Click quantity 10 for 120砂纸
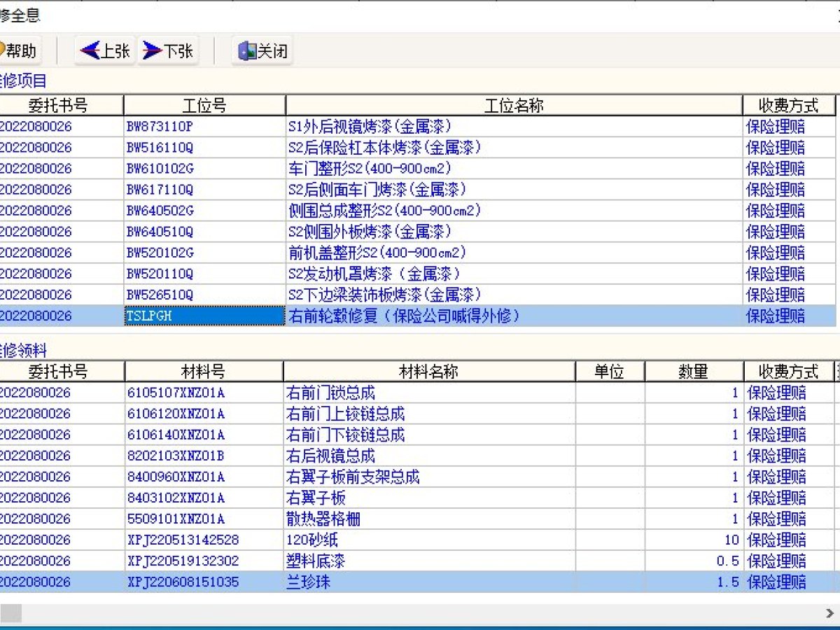Viewport: 840px width, 630px height. (x=731, y=540)
